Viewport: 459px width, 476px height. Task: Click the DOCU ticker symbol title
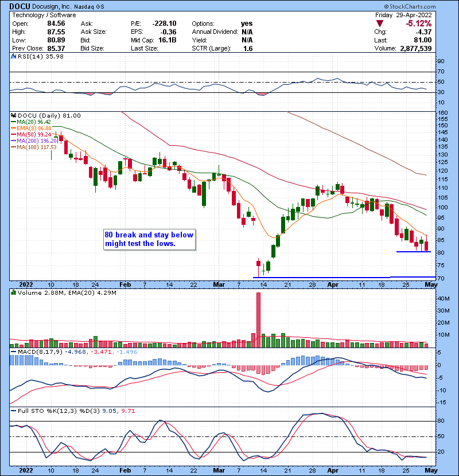pos(20,6)
